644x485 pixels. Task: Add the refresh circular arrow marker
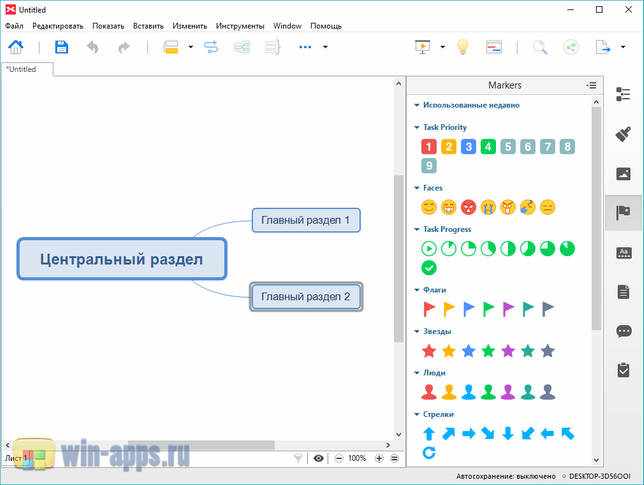tap(429, 453)
